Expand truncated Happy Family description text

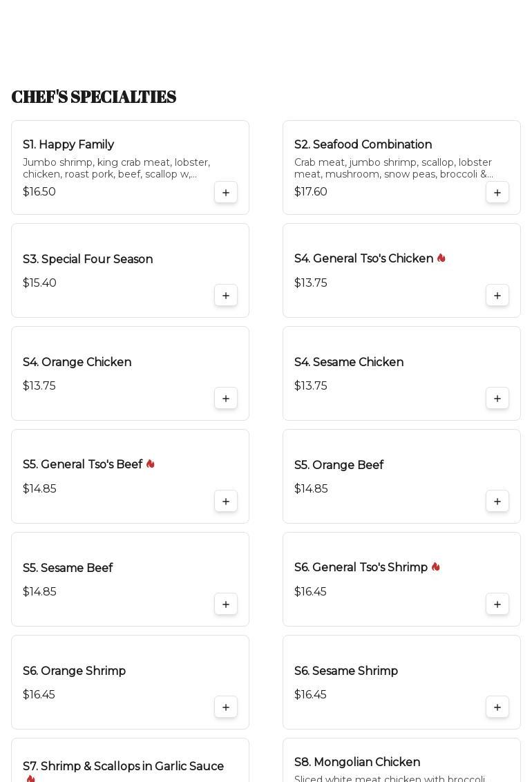pyautogui.click(x=116, y=169)
